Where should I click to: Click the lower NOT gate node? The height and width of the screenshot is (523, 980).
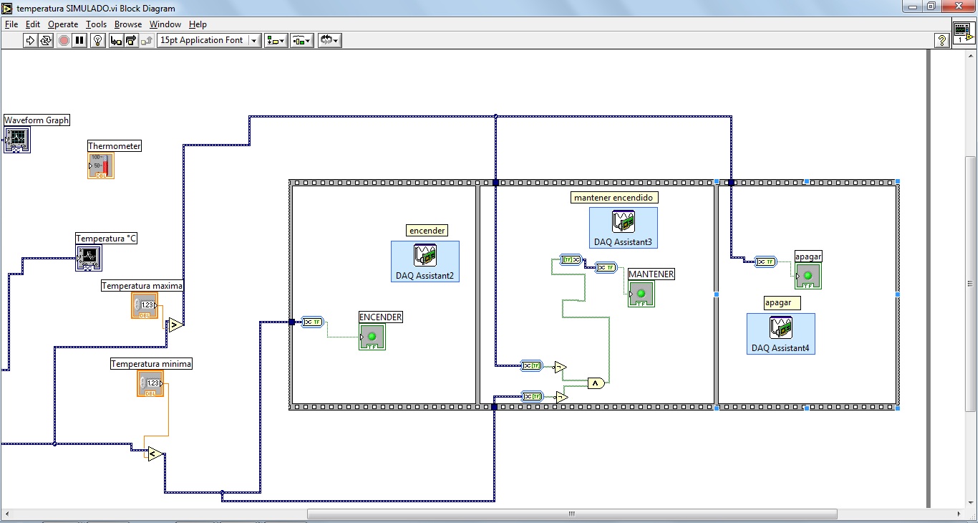(561, 397)
